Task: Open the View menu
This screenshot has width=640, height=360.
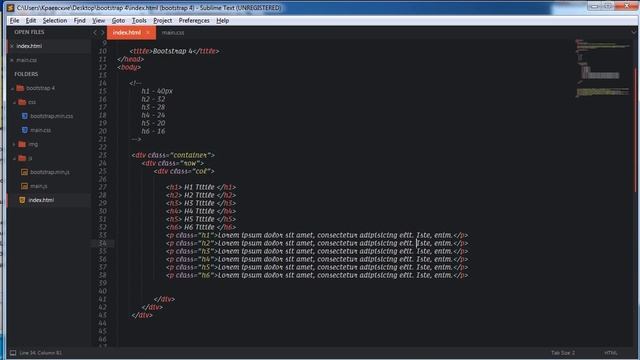Action: 98,20
